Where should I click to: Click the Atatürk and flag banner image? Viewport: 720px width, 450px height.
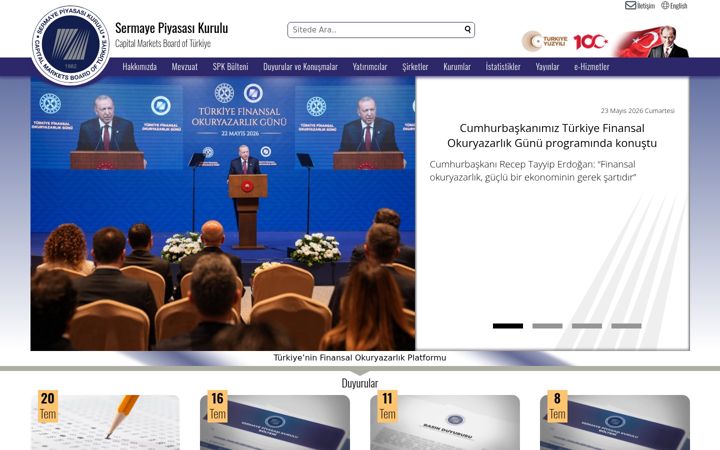[652, 42]
